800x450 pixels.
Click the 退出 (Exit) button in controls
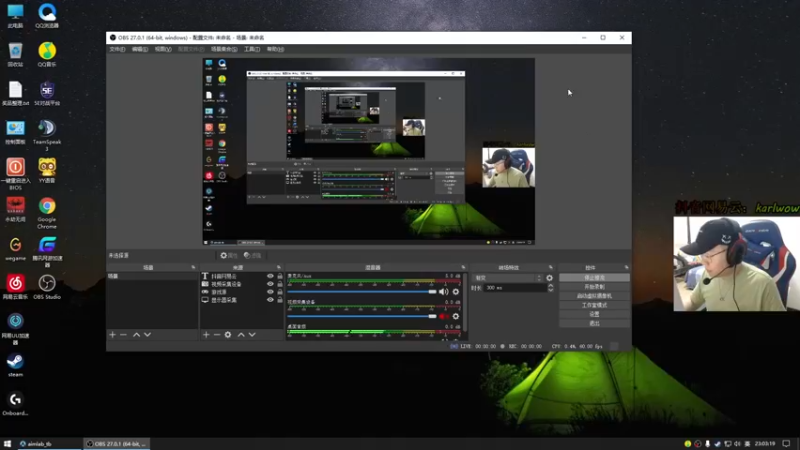594,323
